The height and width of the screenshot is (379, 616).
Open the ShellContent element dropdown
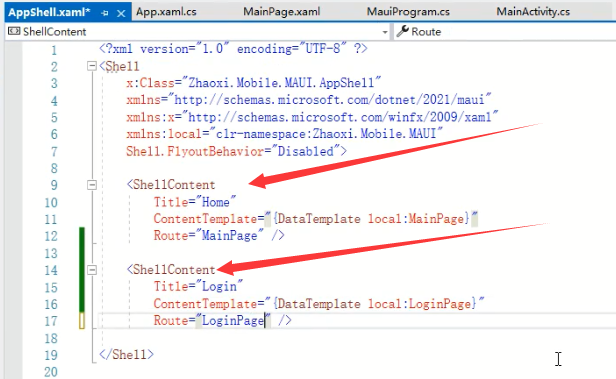(385, 32)
